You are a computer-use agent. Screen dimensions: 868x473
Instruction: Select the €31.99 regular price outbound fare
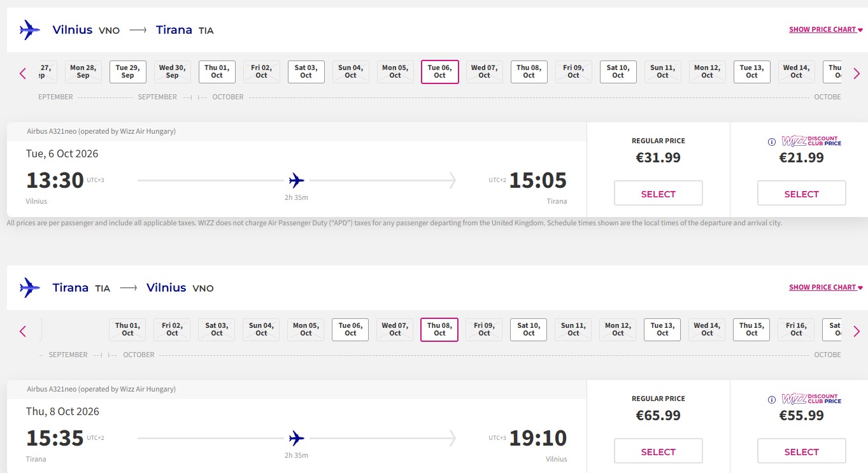click(658, 194)
